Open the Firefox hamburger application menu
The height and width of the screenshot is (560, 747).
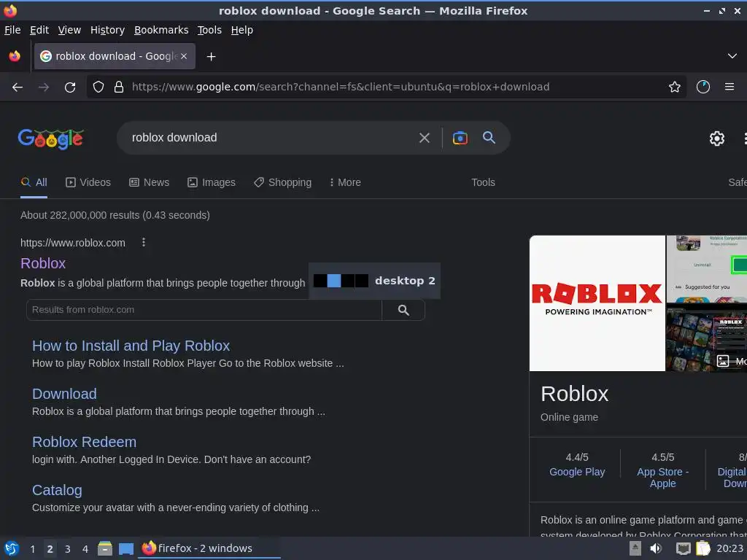coord(729,87)
